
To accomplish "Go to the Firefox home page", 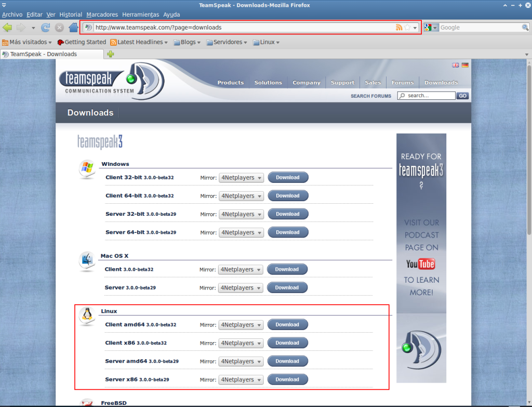I will (x=73, y=28).
